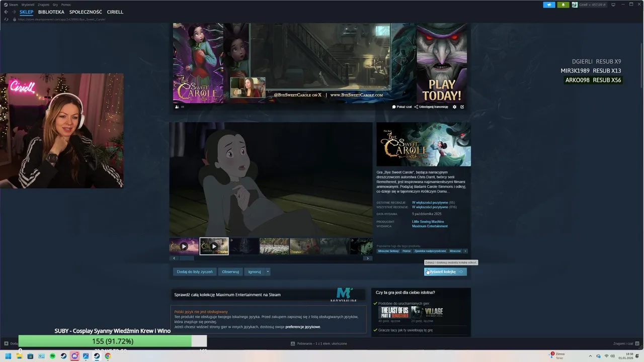This screenshot has width=644, height=362.
Task: Select the Mroczne fantasy tag
Action: coord(388,251)
